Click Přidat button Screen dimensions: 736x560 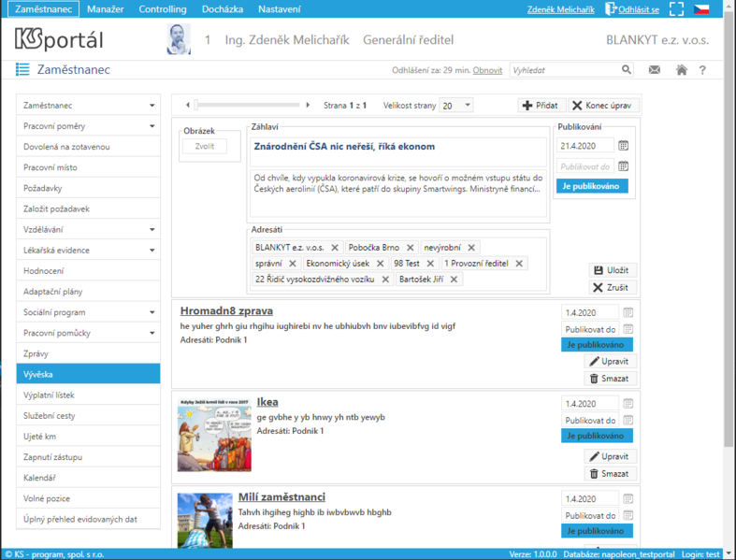pos(541,105)
